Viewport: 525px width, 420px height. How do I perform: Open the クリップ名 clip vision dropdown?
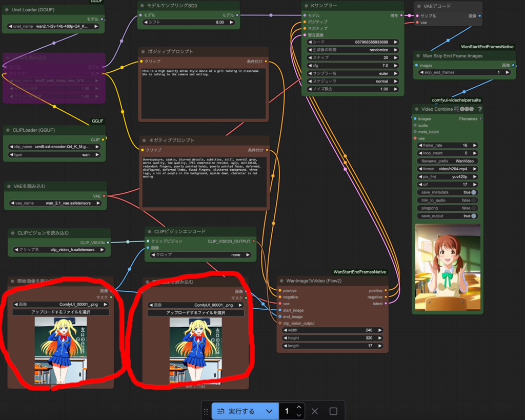click(59, 250)
